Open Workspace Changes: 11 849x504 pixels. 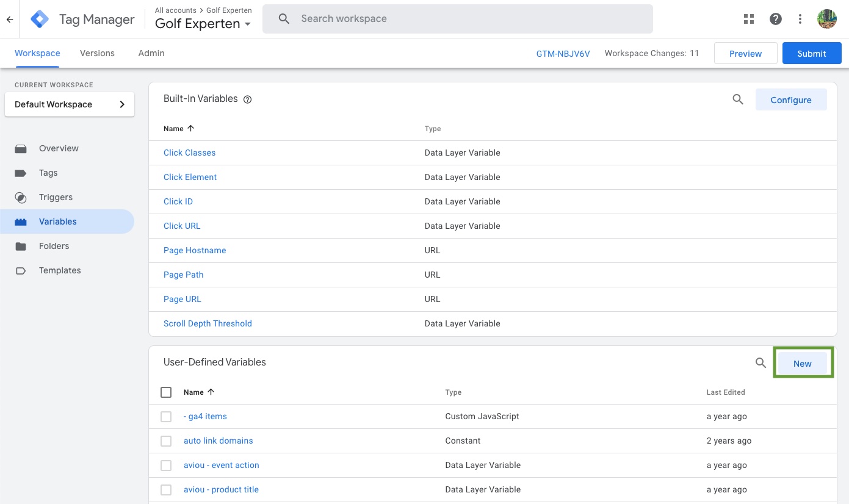click(652, 53)
